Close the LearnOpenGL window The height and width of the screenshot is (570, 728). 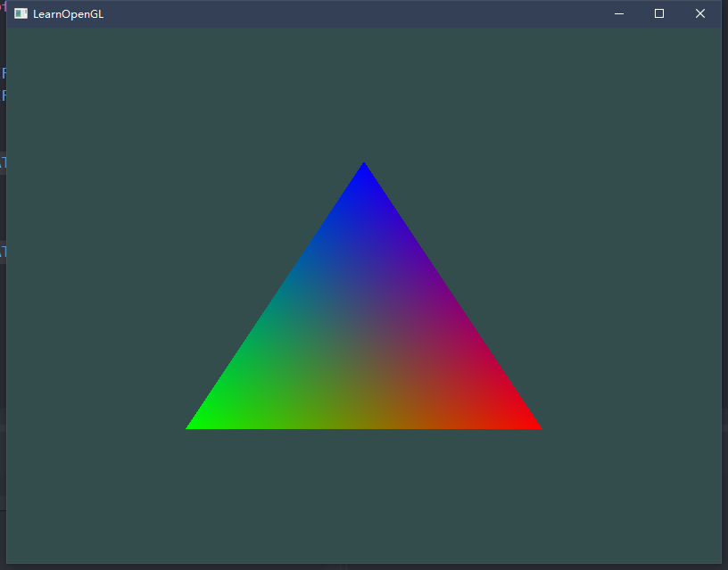click(700, 13)
